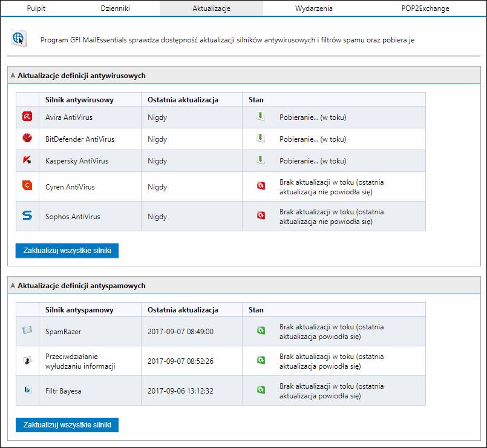The height and width of the screenshot is (448, 487).
Task: Click the date 2017-09-07 08:52:26
Action: pos(180,361)
